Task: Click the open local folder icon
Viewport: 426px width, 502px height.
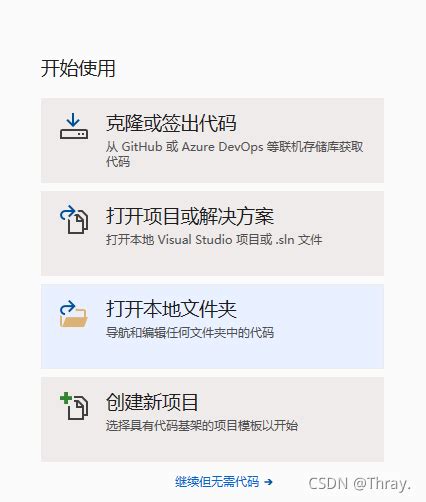Action: (x=74, y=314)
